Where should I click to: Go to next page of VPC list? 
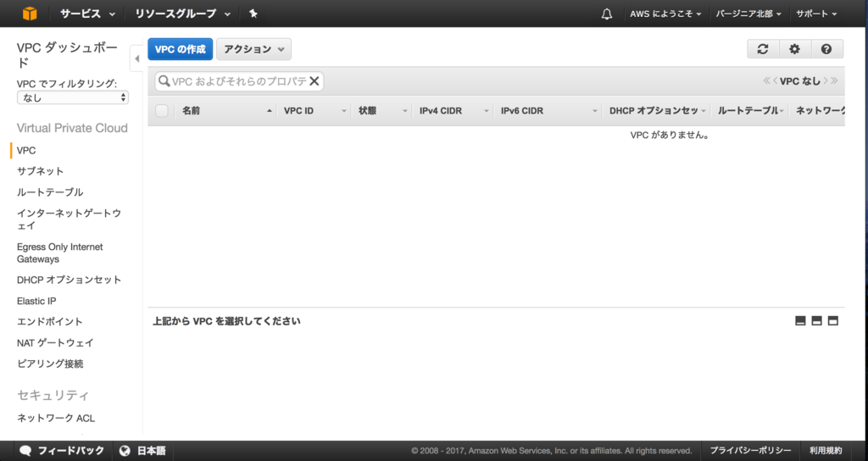coord(826,81)
